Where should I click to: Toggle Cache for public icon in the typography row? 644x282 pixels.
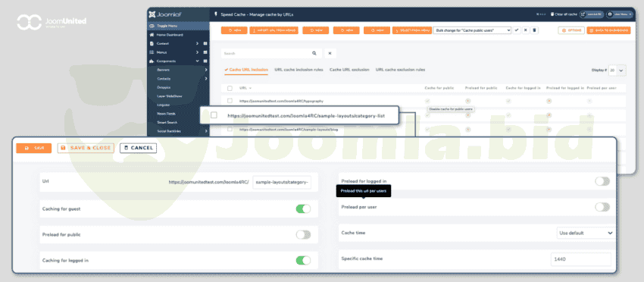coord(427,101)
